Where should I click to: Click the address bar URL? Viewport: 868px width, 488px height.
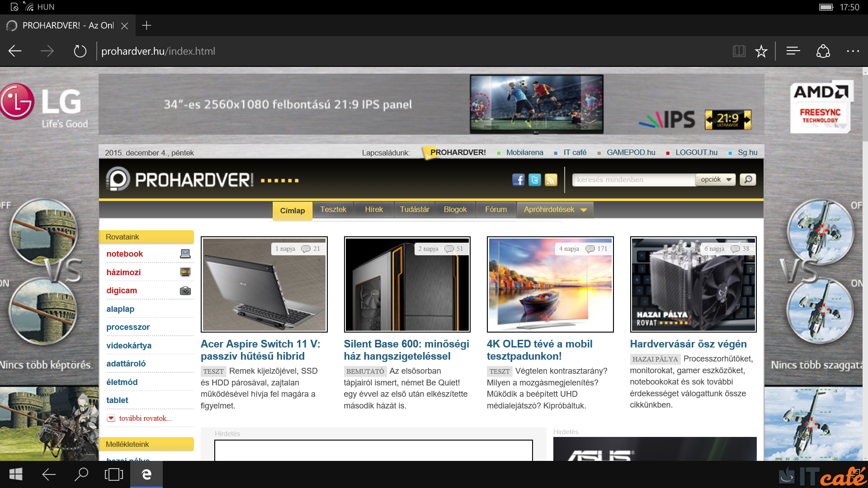pos(158,51)
